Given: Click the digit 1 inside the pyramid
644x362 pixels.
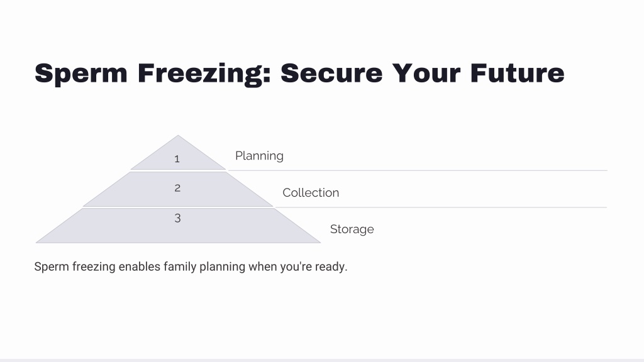Looking at the screenshot, I should click(x=177, y=159).
